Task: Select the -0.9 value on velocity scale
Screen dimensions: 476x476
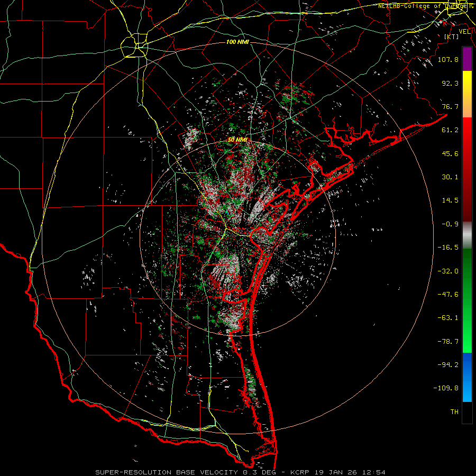Action: (450, 224)
